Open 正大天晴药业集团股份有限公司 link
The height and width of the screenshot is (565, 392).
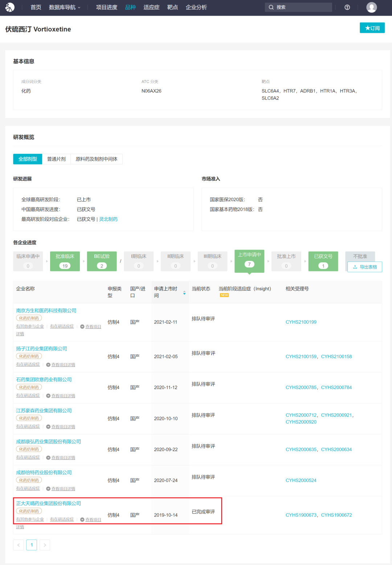[49, 504]
